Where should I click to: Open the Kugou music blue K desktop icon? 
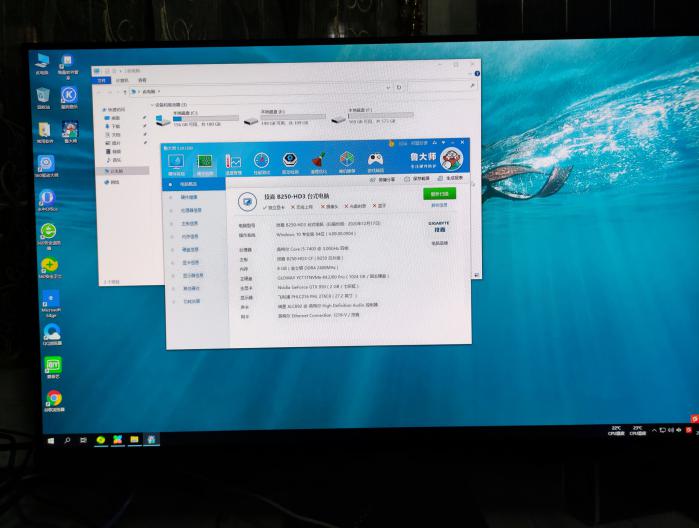pos(69,98)
